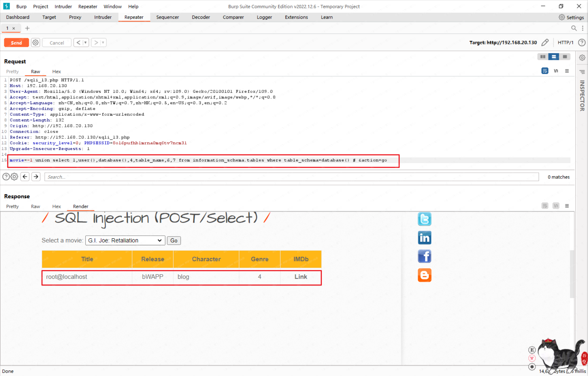Click the Facebook icon
The height and width of the screenshot is (376, 588).
click(424, 256)
